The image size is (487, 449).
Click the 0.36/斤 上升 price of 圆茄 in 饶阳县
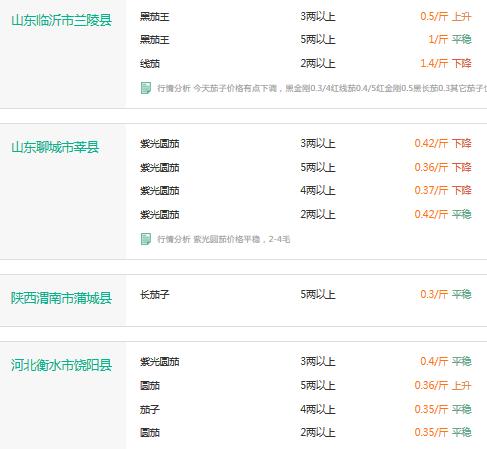click(x=443, y=386)
